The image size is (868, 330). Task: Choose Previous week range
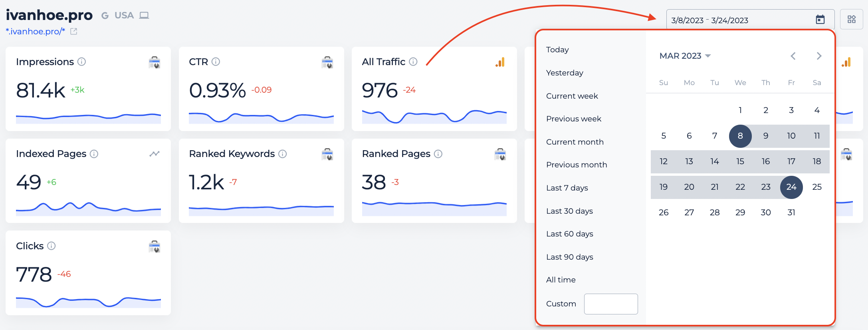pyautogui.click(x=574, y=119)
